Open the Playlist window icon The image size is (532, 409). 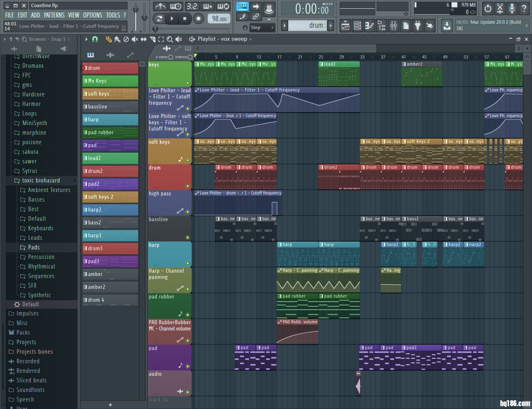click(x=345, y=26)
